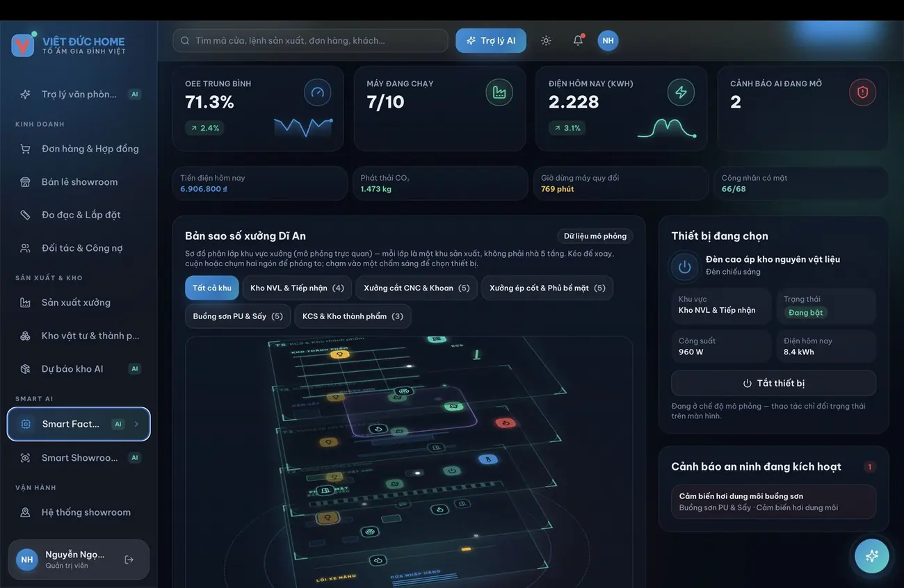Open the notifications bell icon
Viewport: 904px width, 588px height.
pos(578,40)
